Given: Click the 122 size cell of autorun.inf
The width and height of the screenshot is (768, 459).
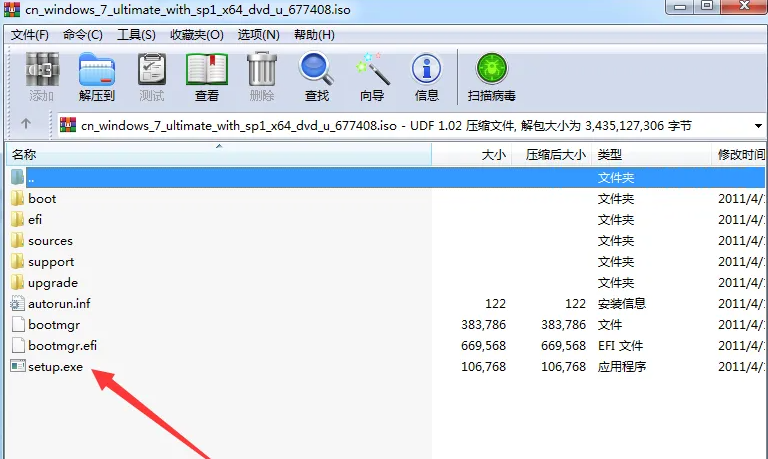Looking at the screenshot, I should tap(495, 304).
